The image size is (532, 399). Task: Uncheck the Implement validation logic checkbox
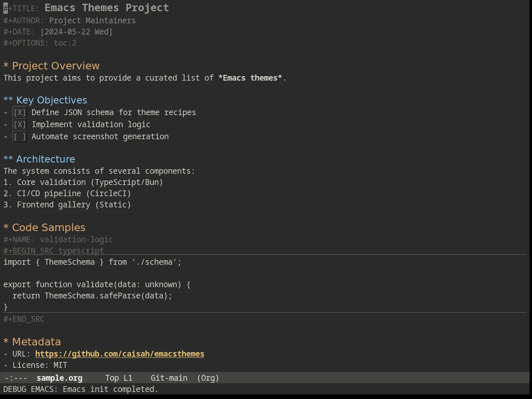tap(20, 125)
